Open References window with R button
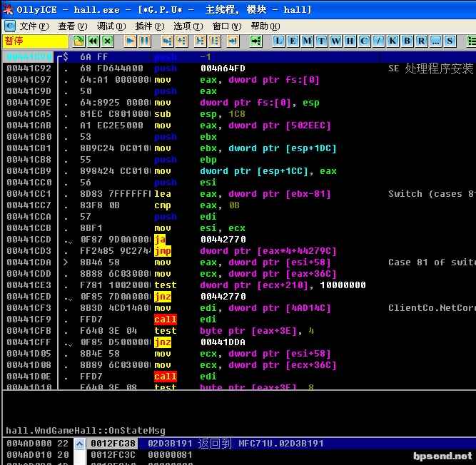This screenshot has height=465, width=476. coord(421,41)
